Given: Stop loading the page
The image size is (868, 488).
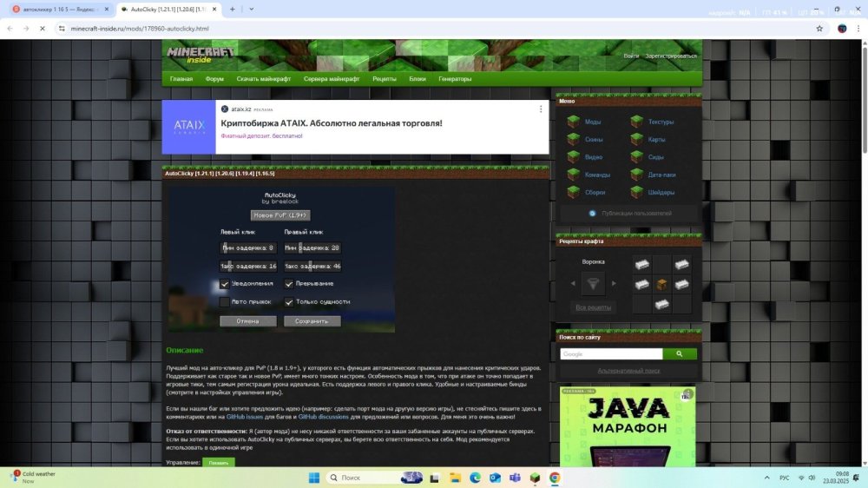Looking at the screenshot, I should pyautogui.click(x=42, y=29).
